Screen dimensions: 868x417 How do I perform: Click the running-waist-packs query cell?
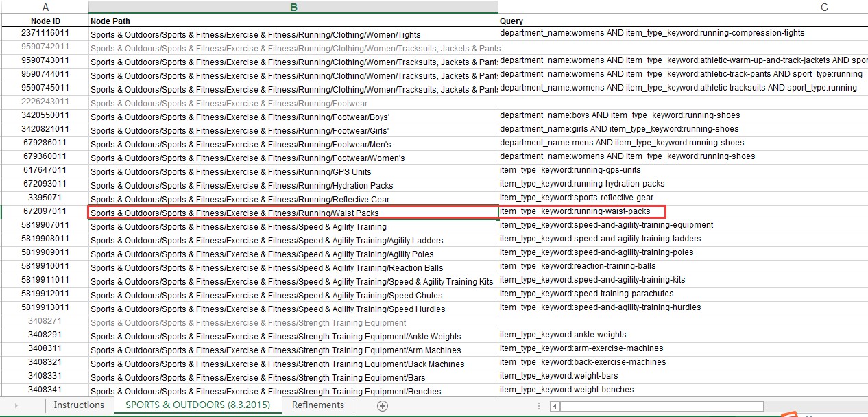(x=581, y=211)
